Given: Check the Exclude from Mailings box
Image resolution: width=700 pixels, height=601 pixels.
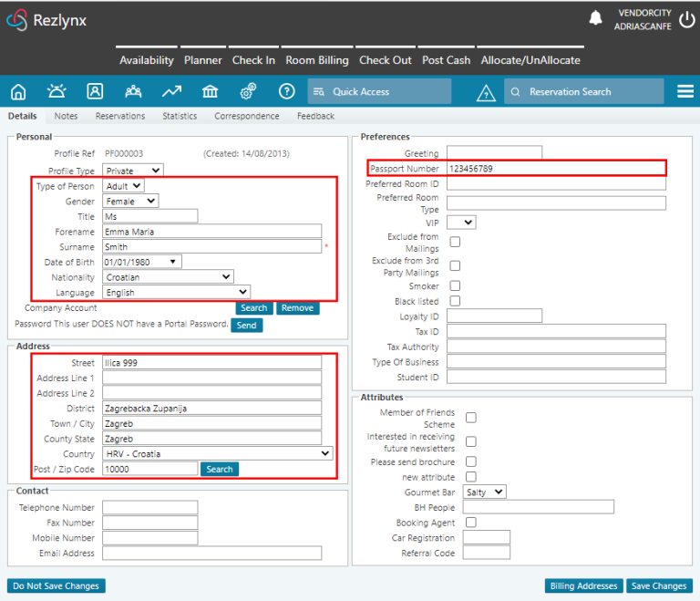Looking at the screenshot, I should coord(455,242).
